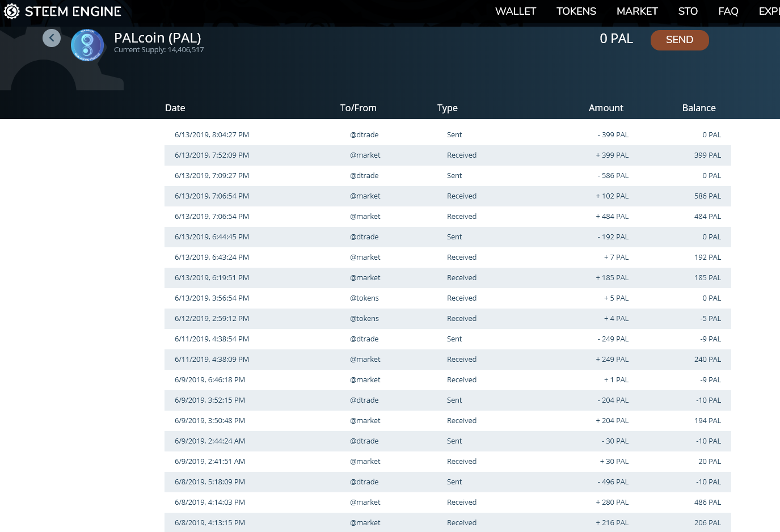780x532 pixels.
Task: Click the Type column header
Action: tap(448, 108)
